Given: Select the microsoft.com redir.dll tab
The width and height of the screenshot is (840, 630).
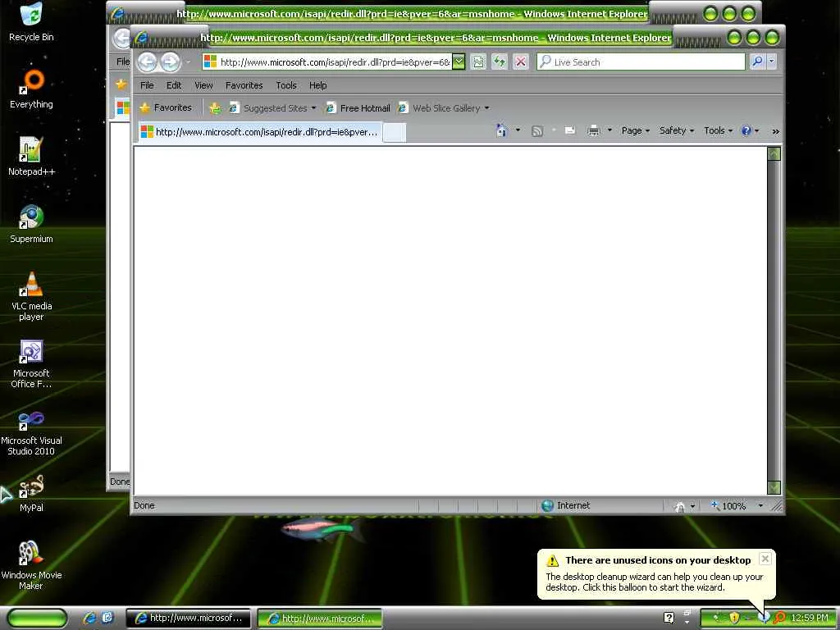Looking at the screenshot, I should point(260,132).
